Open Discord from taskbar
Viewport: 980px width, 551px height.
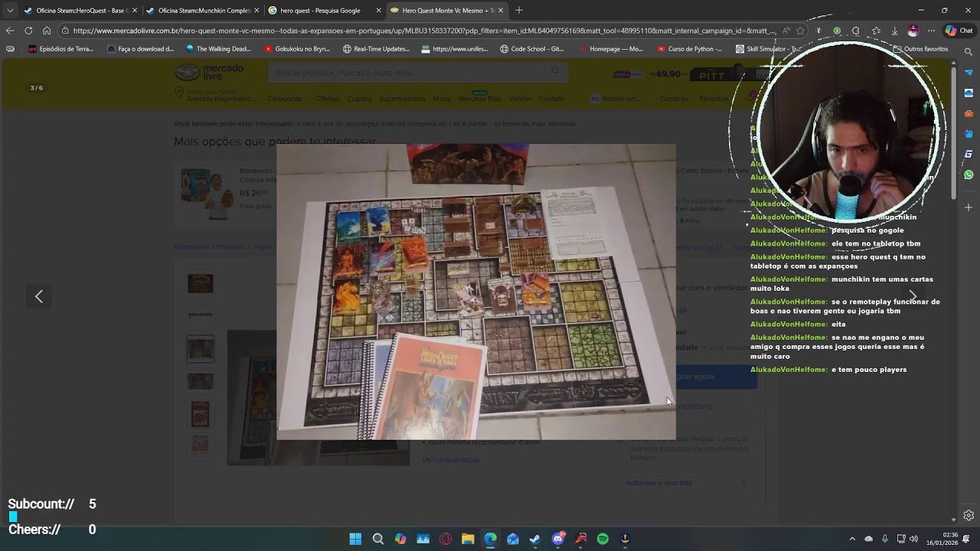click(558, 539)
